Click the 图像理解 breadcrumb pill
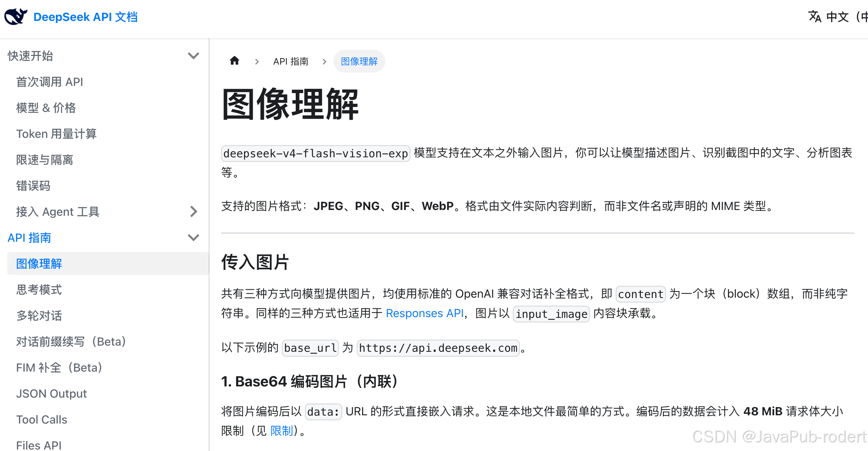The height and width of the screenshot is (451, 868). coord(359,61)
